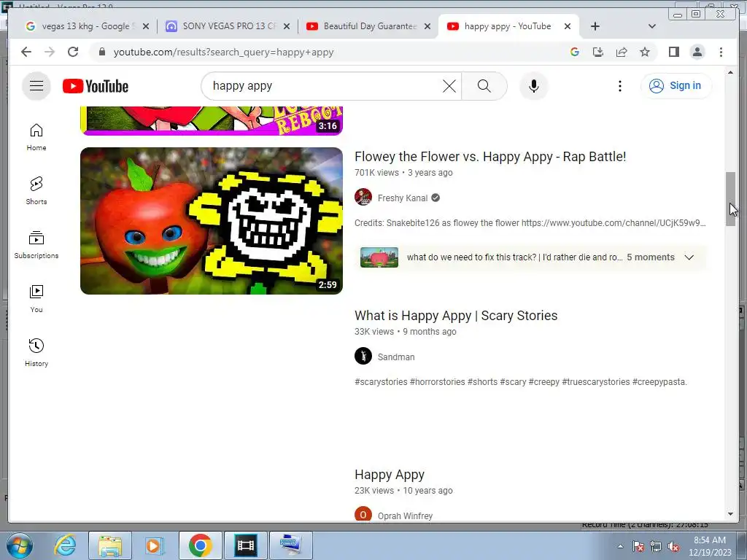Open Shorts in the sidebar
Image resolution: width=747 pixels, height=560 pixels.
[x=36, y=191]
